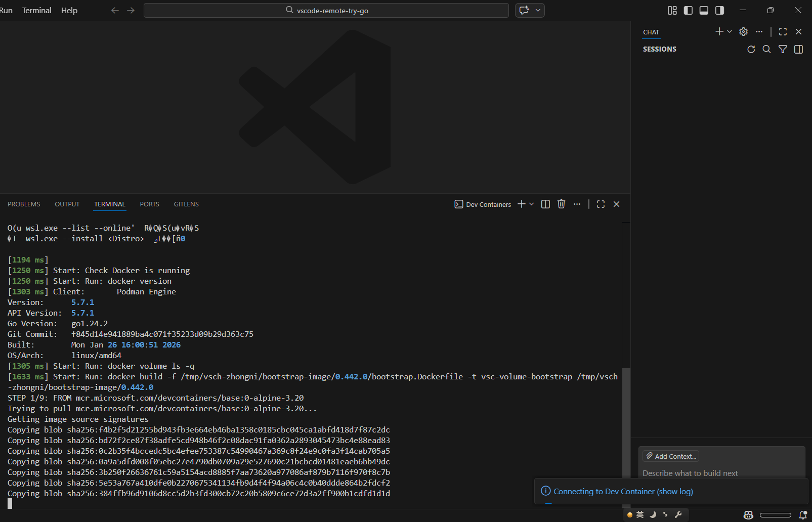The image size is (812, 522).
Task: Filter the chat sessions
Action: click(783, 49)
